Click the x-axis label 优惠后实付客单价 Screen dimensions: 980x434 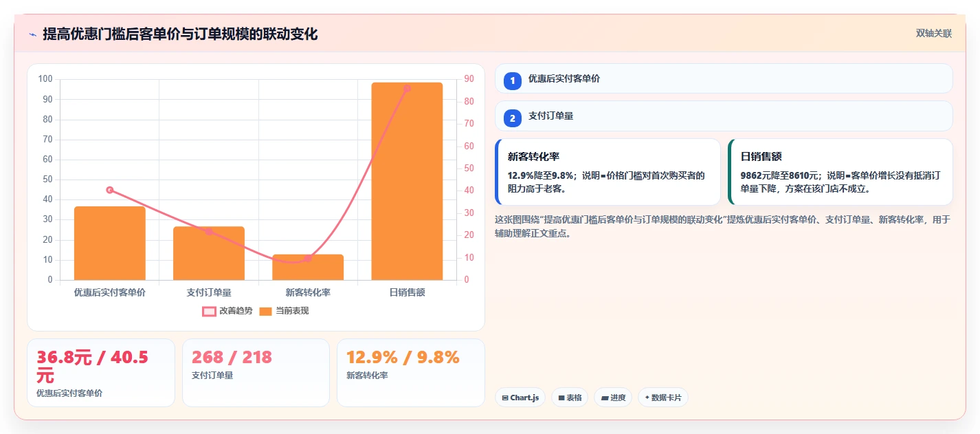110,292
